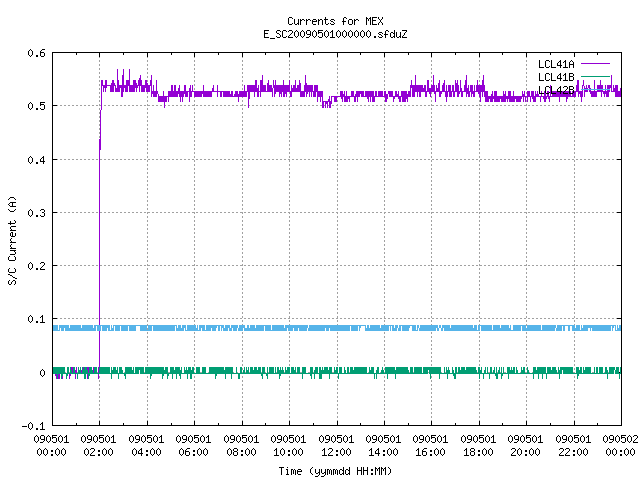
Task: Click the blue line sample beside LCL42B
Action: tap(595, 89)
